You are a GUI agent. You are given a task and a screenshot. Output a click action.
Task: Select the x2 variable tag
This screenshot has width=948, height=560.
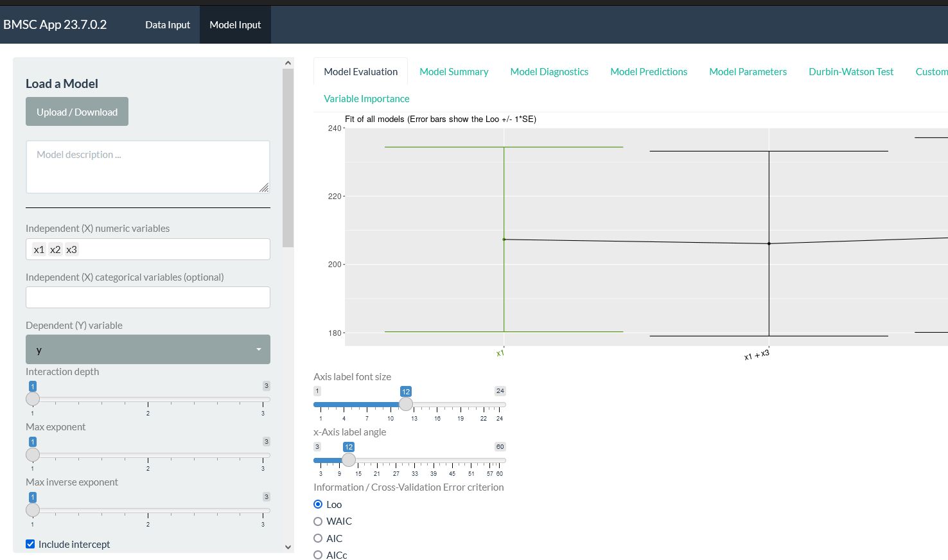(x=55, y=249)
